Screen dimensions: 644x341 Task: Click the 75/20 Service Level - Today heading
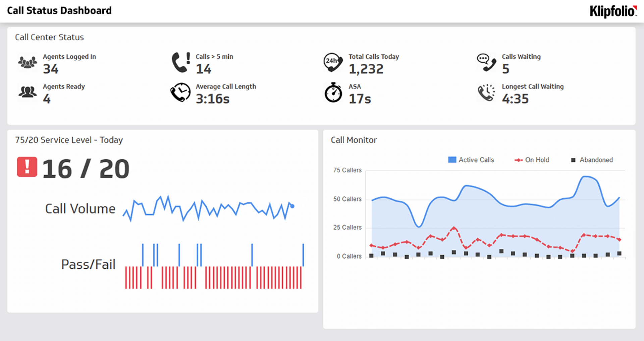click(69, 140)
